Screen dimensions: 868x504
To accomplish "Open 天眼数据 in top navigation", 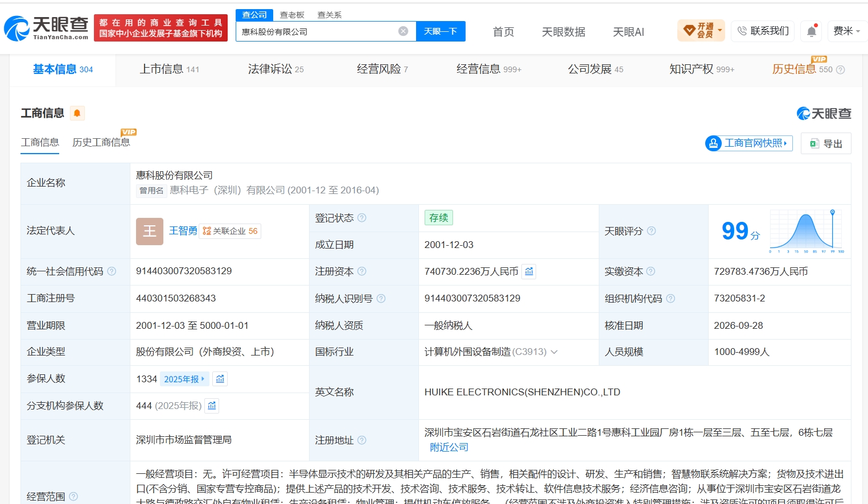I will click(563, 32).
